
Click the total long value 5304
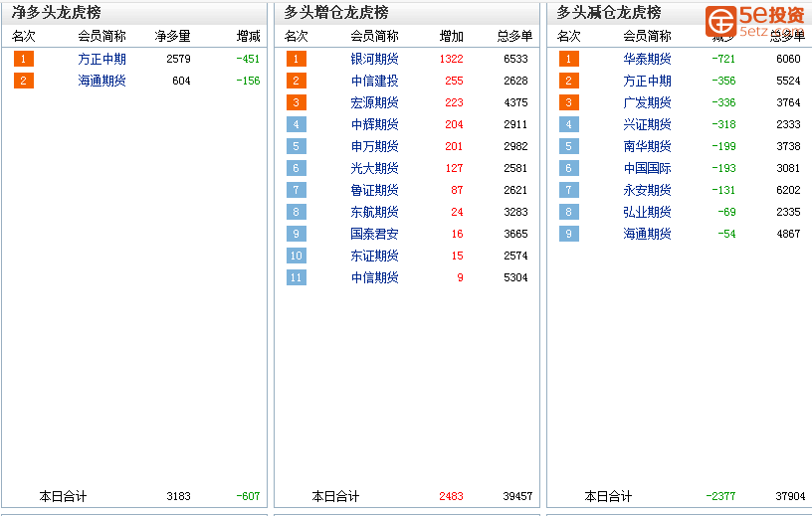point(515,277)
